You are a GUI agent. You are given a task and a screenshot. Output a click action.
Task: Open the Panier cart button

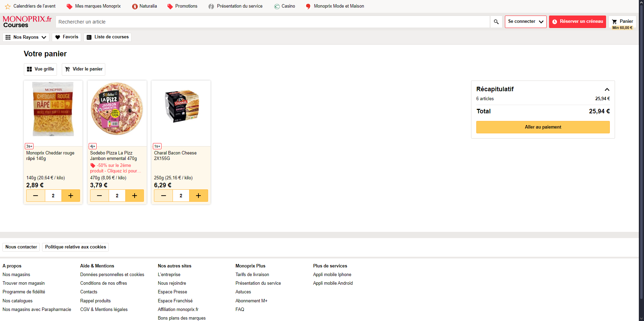[x=622, y=22]
